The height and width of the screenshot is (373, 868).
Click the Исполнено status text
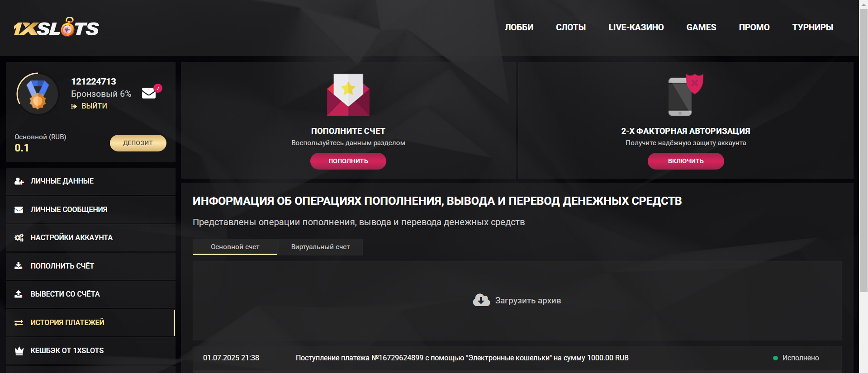[x=801, y=358]
